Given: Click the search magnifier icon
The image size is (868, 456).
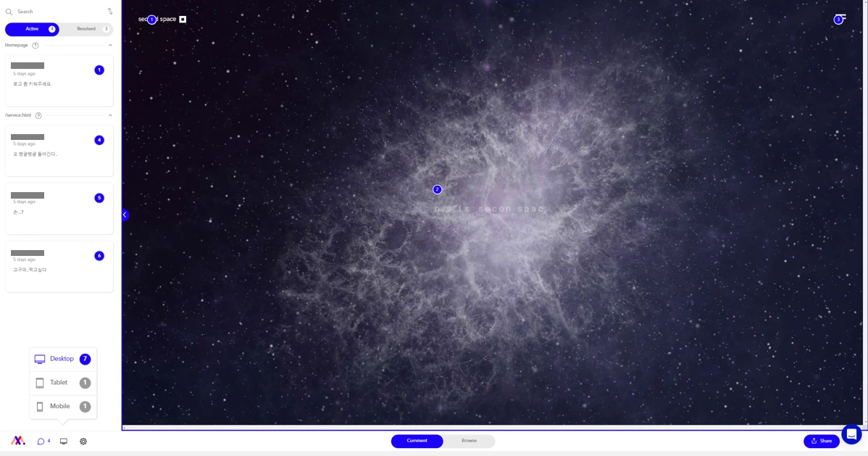Looking at the screenshot, I should [x=9, y=12].
